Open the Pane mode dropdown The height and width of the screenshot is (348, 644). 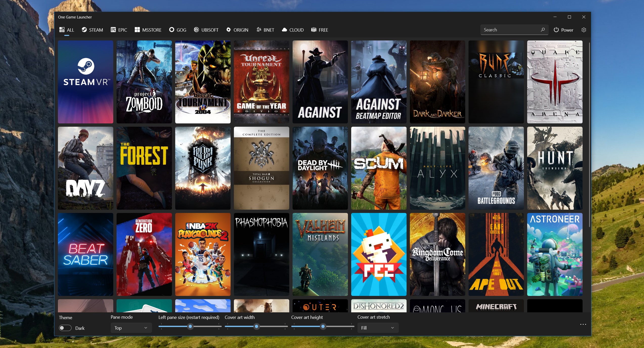131,328
